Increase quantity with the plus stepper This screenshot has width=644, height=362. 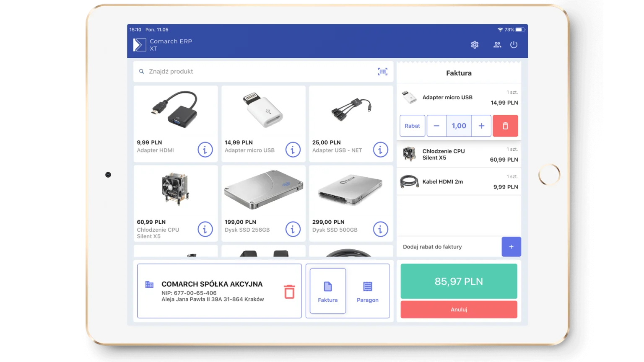[481, 126]
